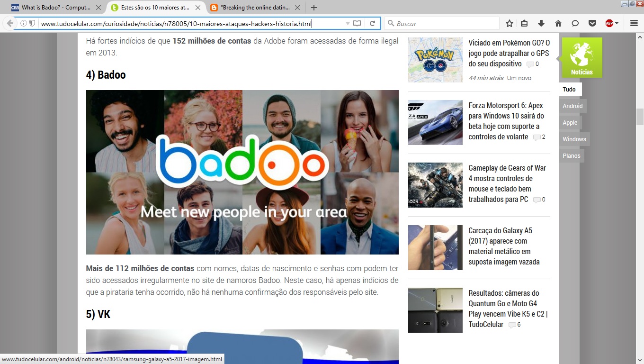Screen dimensions: 644x364
Task: Click the chat bubble Hello icon
Action: point(575,23)
